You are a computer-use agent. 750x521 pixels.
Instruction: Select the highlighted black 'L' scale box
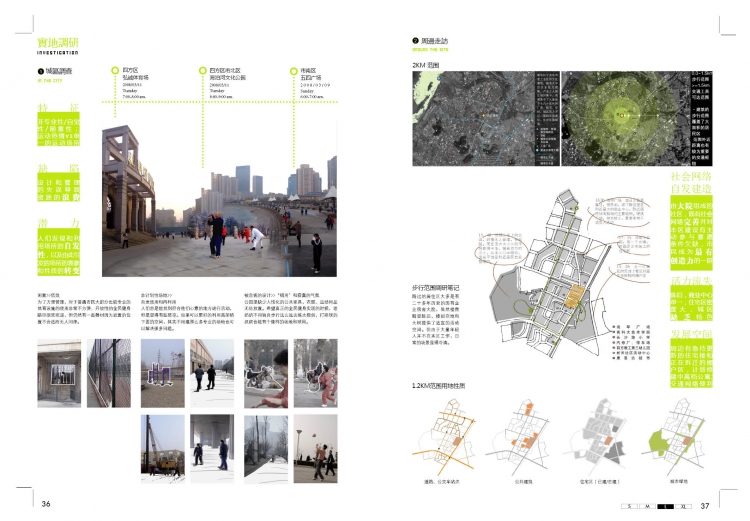coord(665,506)
